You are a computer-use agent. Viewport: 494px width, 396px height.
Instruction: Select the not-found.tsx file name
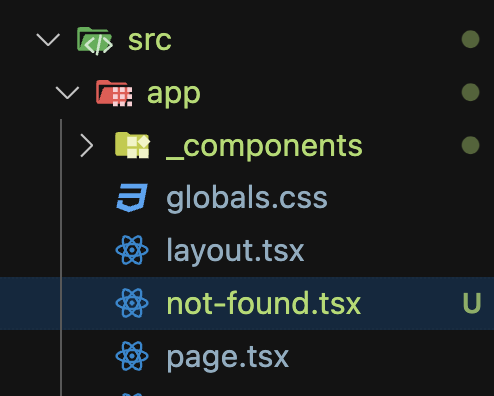point(264,303)
